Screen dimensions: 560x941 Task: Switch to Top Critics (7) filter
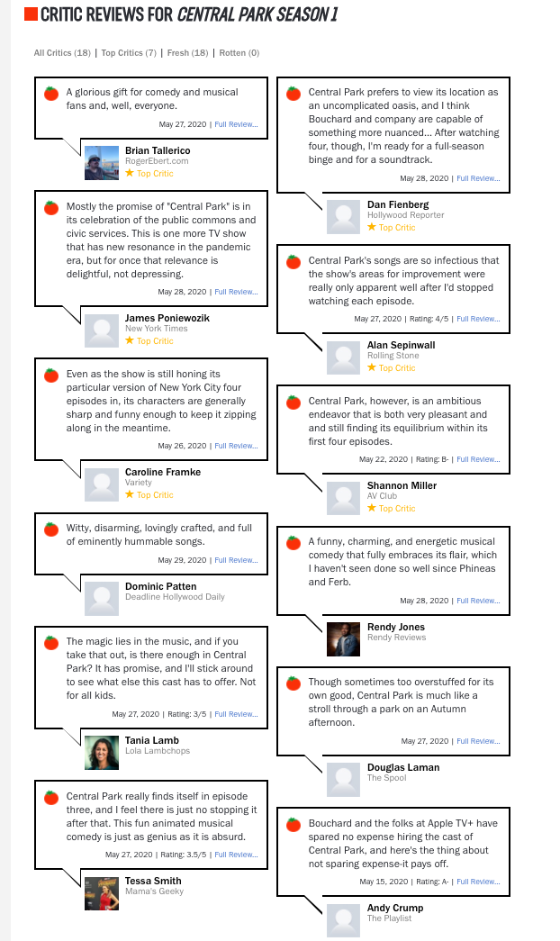click(x=129, y=53)
